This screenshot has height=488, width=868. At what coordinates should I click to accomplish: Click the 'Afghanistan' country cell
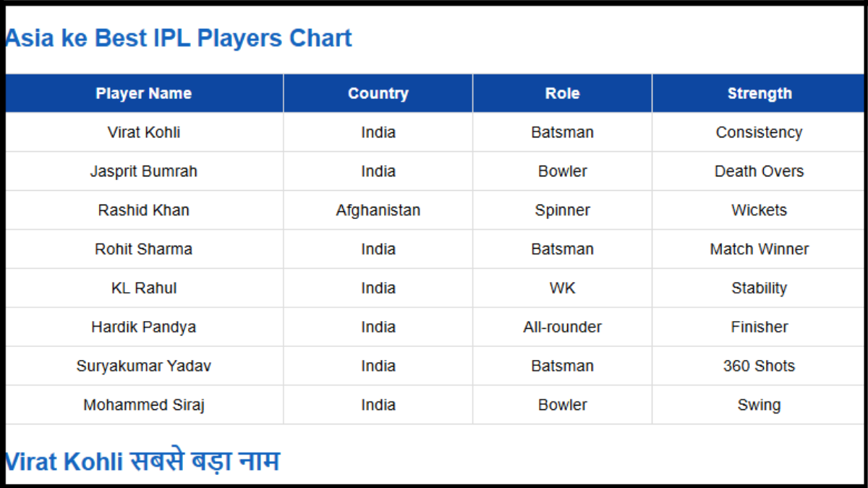378,210
